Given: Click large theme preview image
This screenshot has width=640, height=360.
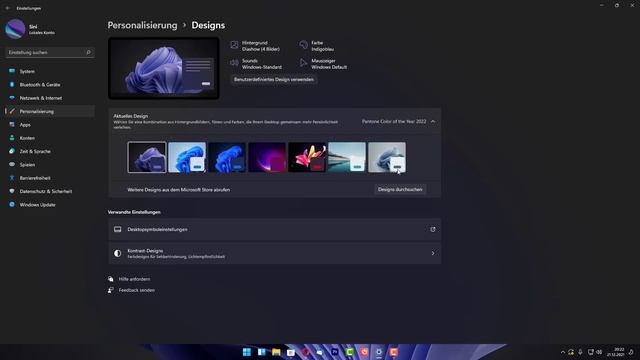Looking at the screenshot, I should pyautogui.click(x=164, y=68).
